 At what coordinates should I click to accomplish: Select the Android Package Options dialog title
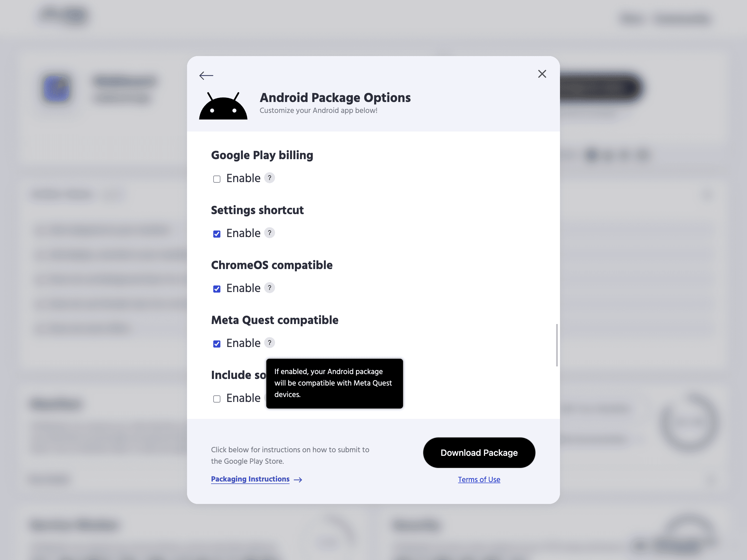pos(335,97)
